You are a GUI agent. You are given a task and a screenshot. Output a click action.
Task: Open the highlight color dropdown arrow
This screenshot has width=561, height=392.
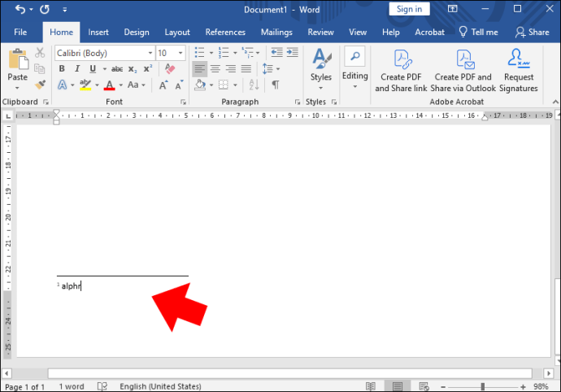(97, 85)
